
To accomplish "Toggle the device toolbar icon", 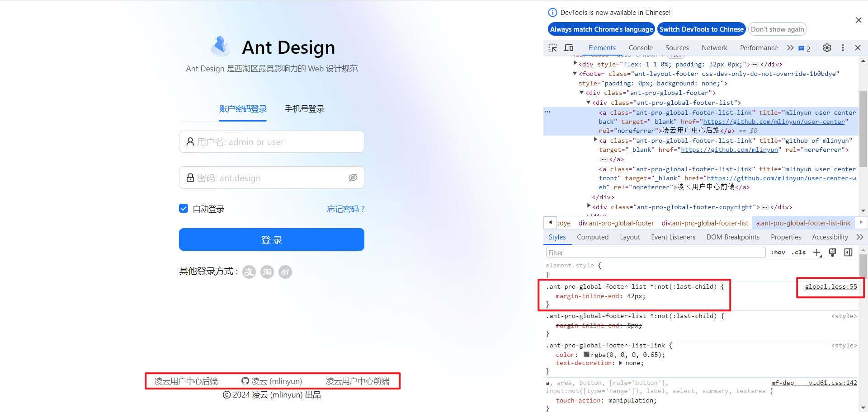I will tap(569, 48).
